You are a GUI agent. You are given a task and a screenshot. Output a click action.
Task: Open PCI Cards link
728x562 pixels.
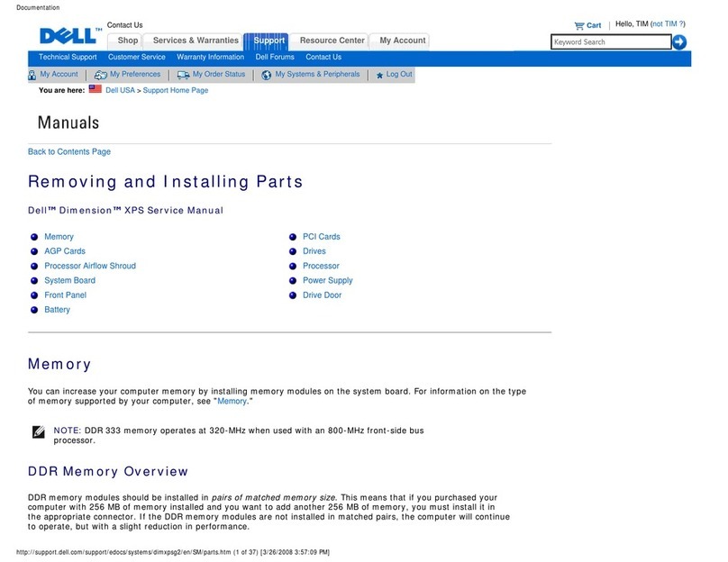(x=322, y=237)
